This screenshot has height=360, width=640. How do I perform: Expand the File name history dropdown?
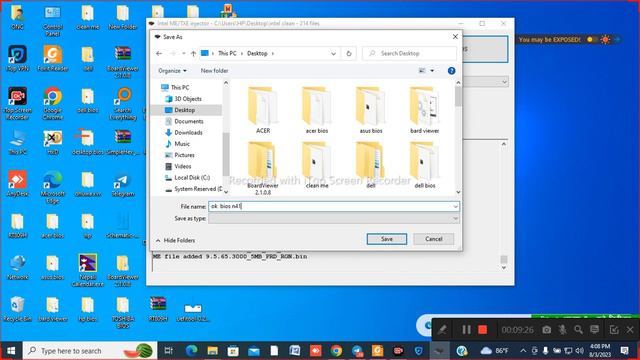pyautogui.click(x=455, y=207)
